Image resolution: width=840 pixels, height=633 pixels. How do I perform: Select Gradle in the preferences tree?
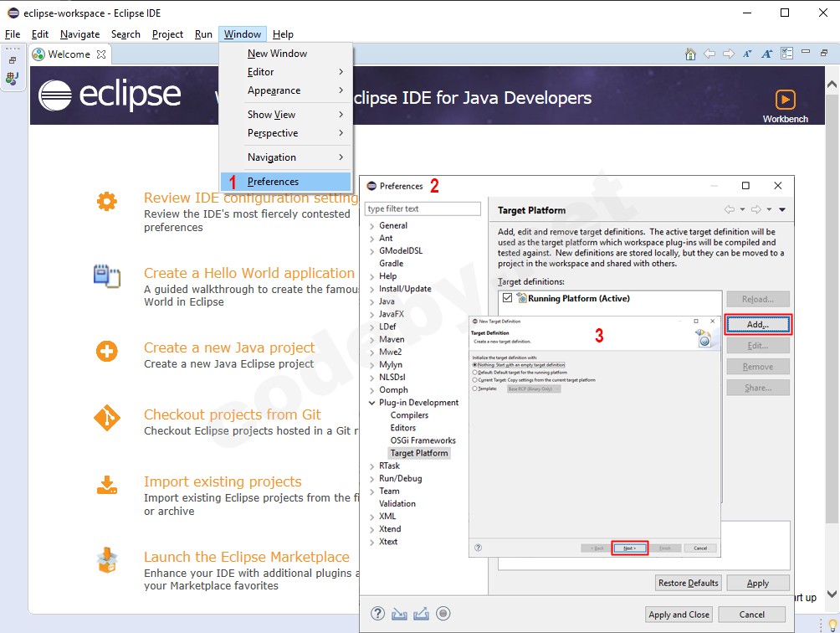391,263
